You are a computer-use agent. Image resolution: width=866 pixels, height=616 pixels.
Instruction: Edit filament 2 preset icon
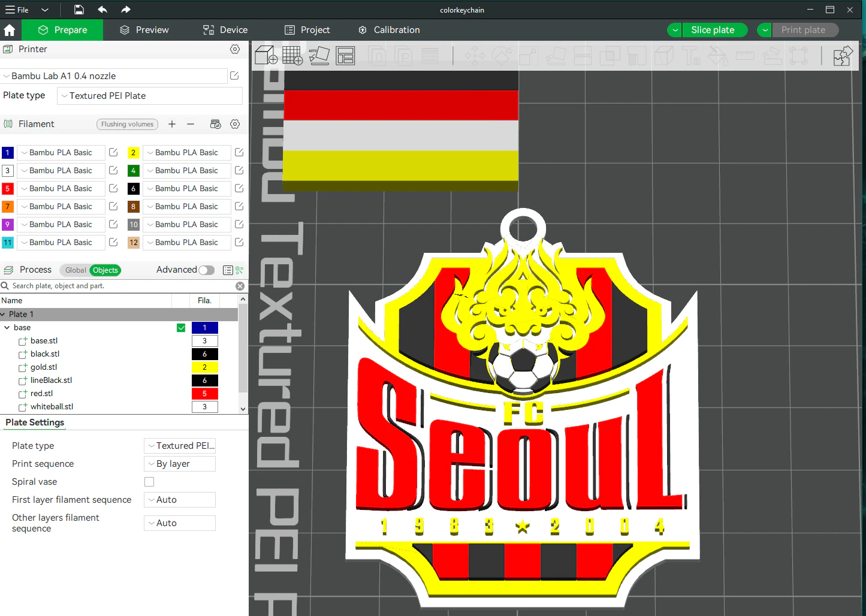pos(239,153)
